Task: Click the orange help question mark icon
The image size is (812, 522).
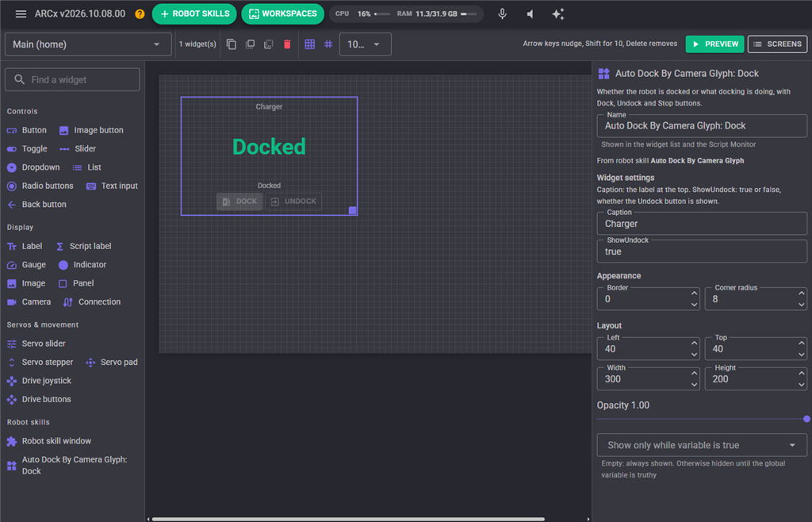Action: (140, 14)
